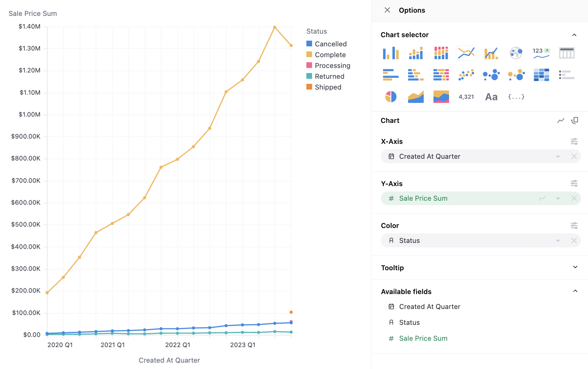Open X-Axis settings sliders icon
The width and height of the screenshot is (588, 369).
pyautogui.click(x=574, y=141)
